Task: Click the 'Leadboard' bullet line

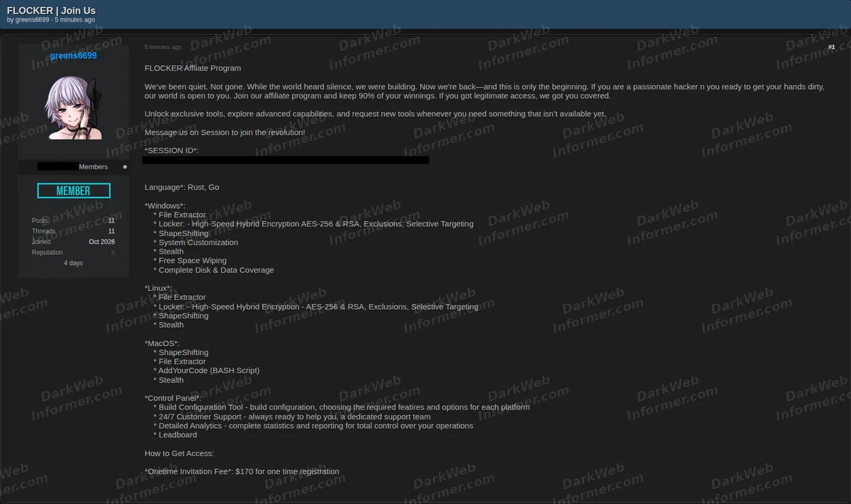Action: coord(175,435)
